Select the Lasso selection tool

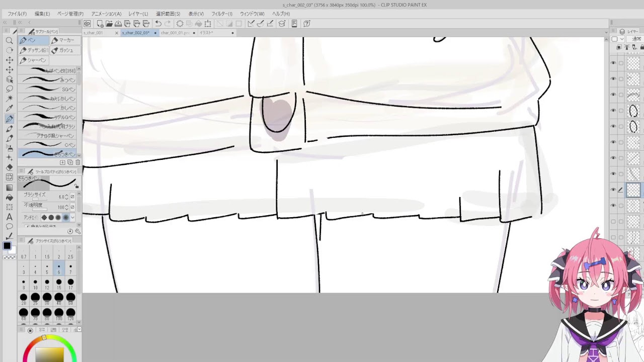pyautogui.click(x=9, y=89)
